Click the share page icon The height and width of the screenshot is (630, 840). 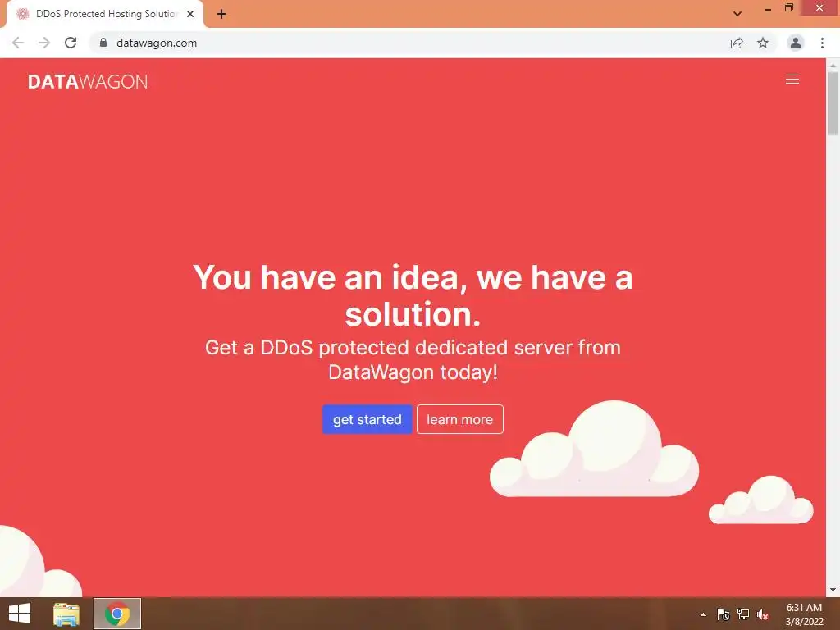(x=737, y=43)
